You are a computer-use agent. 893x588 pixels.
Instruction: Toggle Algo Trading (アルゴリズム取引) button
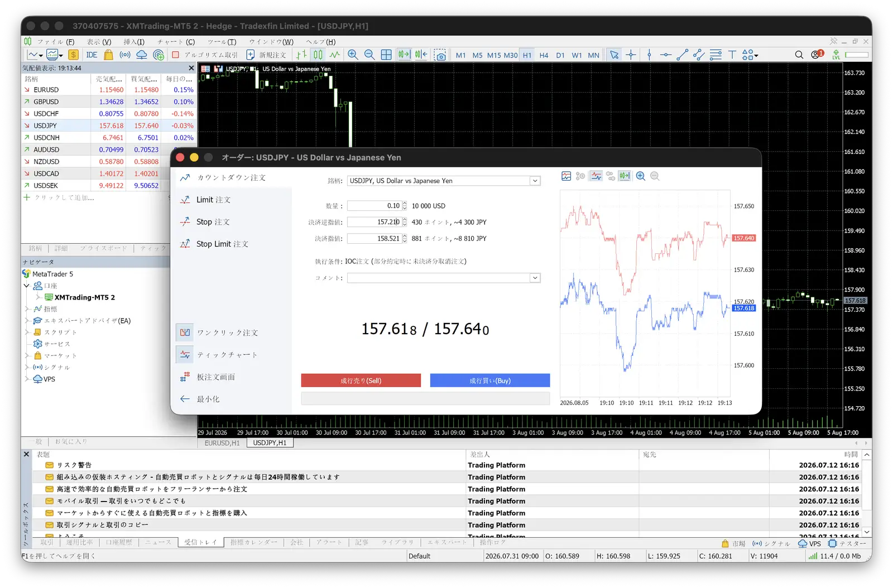205,55
